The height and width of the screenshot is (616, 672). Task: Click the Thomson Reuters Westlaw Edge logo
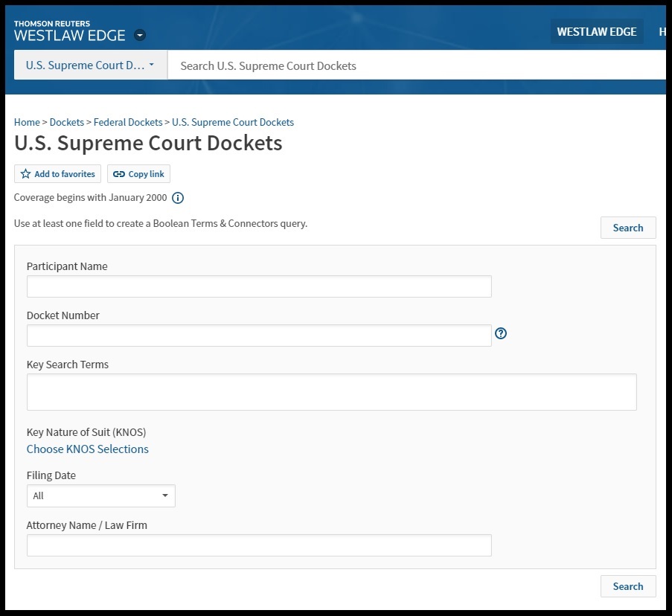point(69,31)
